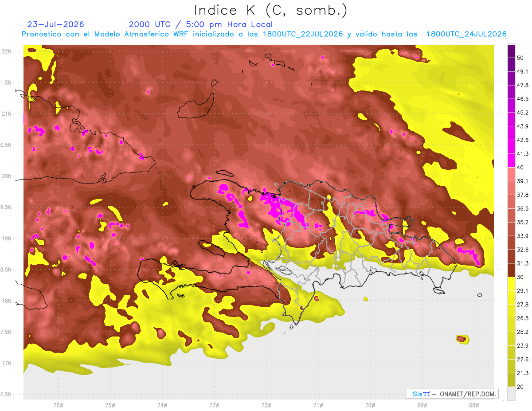
Task: Click the title 'Indice K (C, somb.)'
Action: (x=271, y=10)
